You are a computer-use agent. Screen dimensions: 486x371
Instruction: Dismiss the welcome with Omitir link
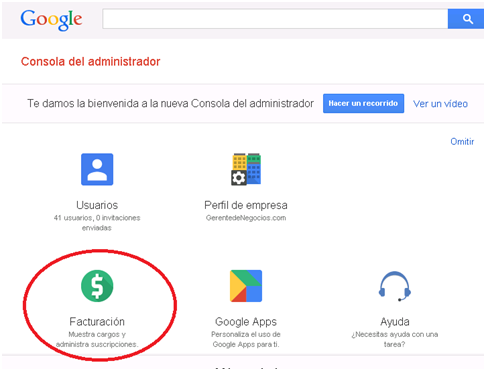click(x=462, y=141)
